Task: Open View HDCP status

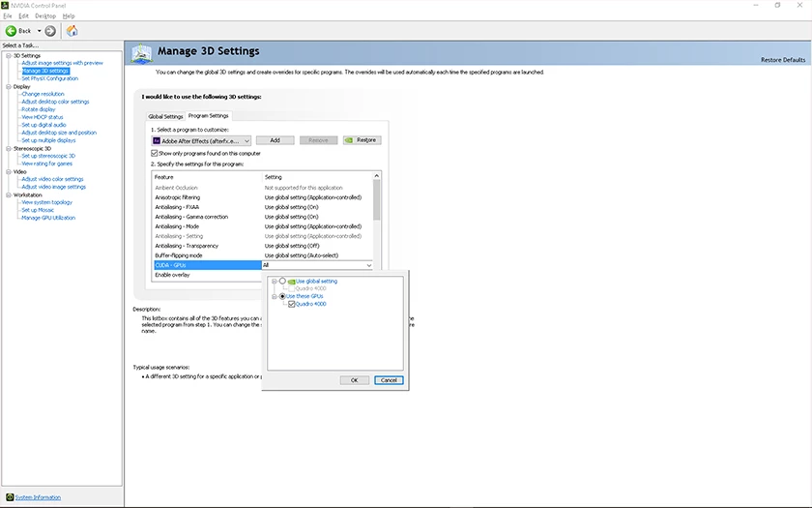Action: pos(43,117)
